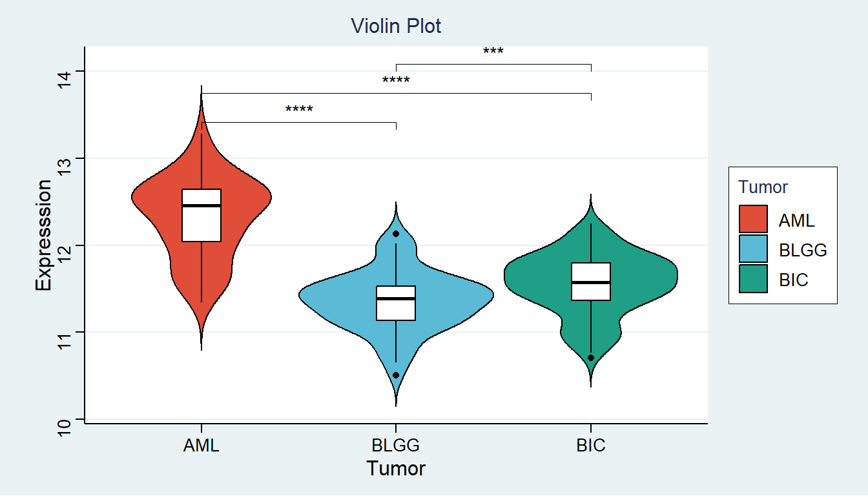Screen dimensions: 868x496
Task: Click the red AML legend swatch
Action: (x=754, y=219)
